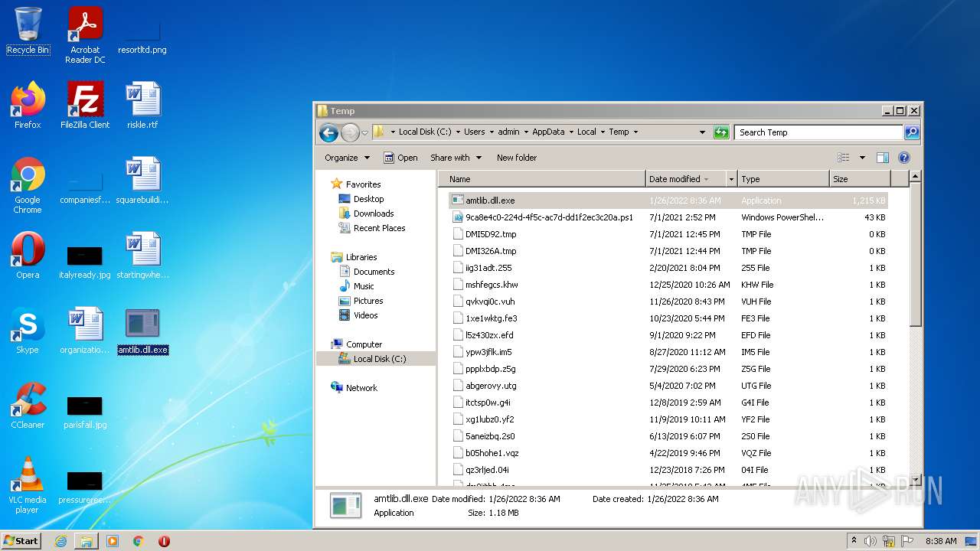Select parisfall.jpg on the desktop
The width and height of the screenshot is (980, 551).
coord(85,411)
